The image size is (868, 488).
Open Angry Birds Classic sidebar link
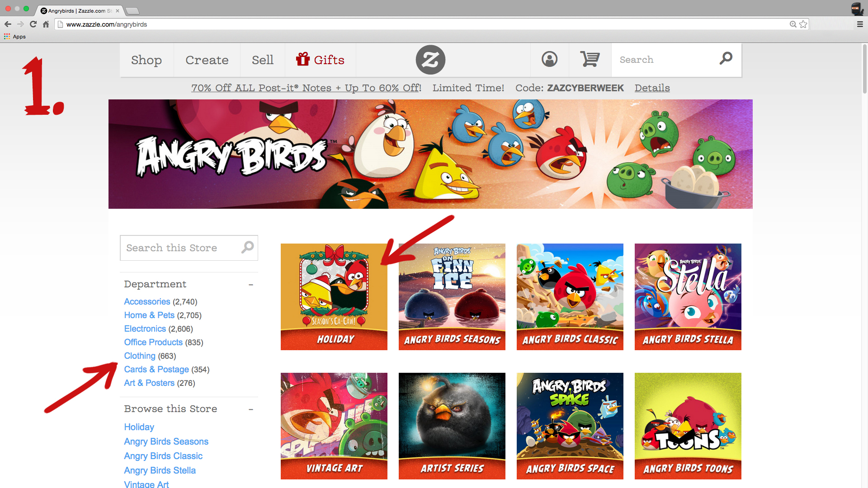(163, 456)
